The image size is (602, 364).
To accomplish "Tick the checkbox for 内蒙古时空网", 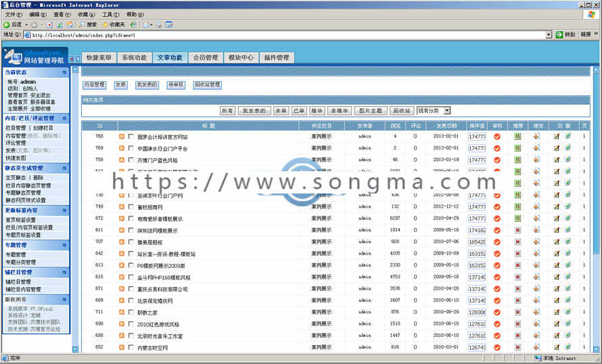I will coord(131,347).
